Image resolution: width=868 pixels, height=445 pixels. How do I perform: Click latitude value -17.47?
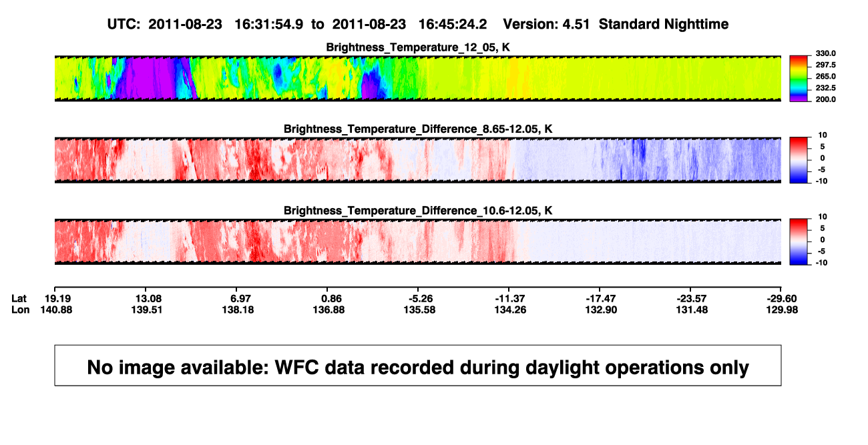(600, 298)
